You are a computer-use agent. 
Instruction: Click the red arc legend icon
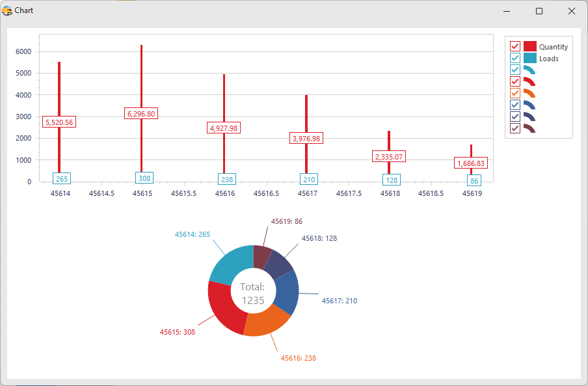tap(529, 82)
